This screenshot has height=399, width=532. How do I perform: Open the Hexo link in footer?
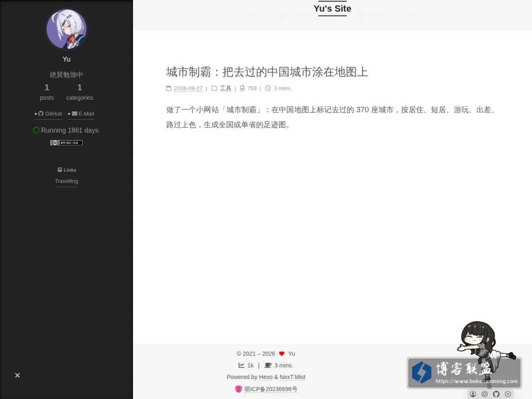click(x=266, y=377)
